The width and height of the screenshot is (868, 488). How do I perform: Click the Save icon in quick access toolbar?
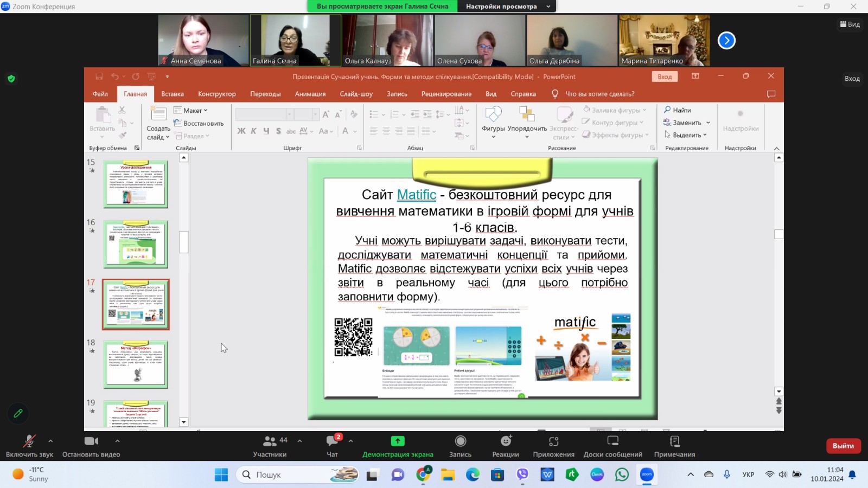click(99, 76)
